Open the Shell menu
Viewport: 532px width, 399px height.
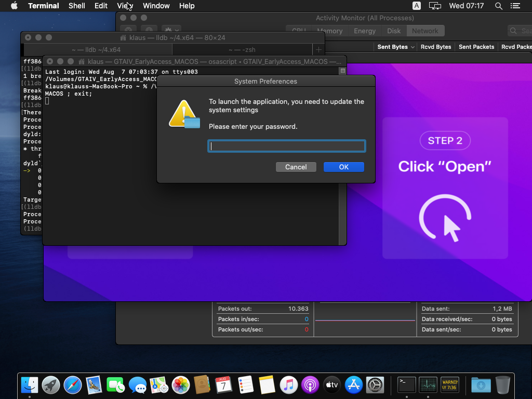(76, 6)
